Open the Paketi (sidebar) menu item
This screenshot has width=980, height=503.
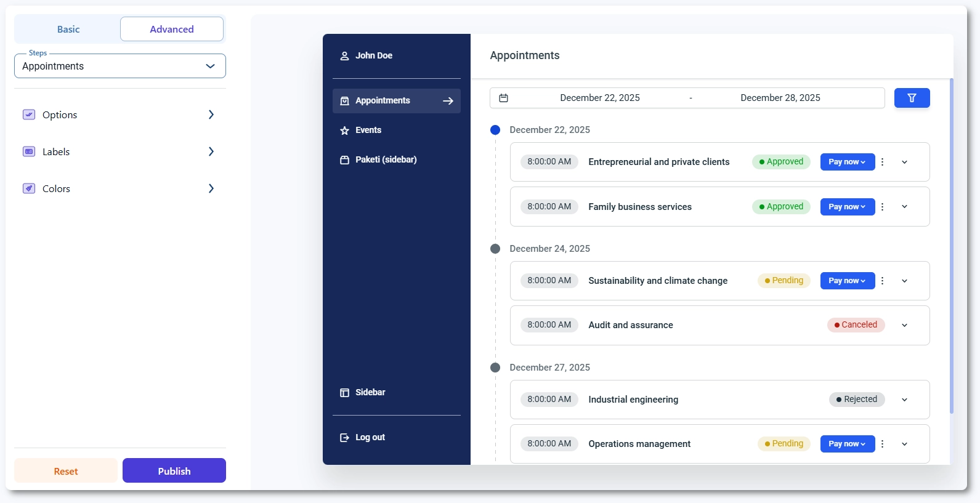386,160
